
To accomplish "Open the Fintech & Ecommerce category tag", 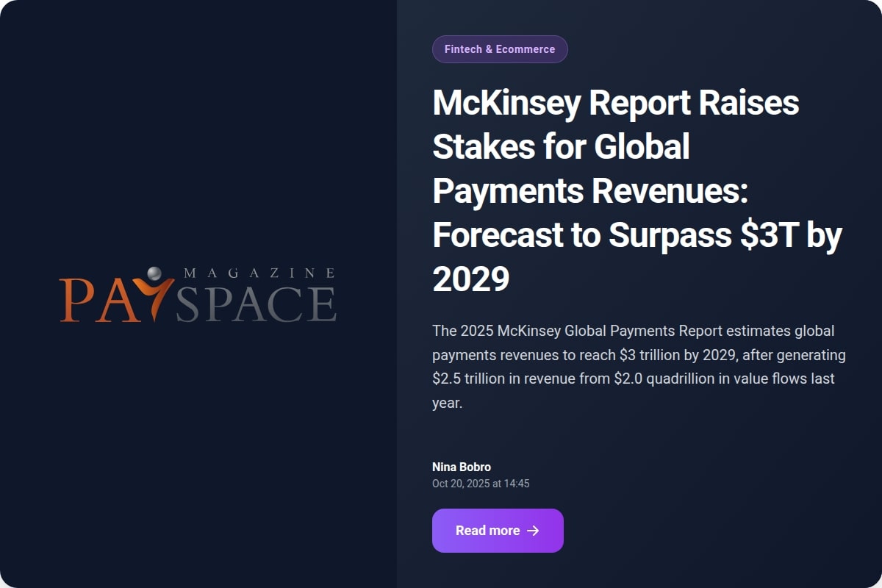I will (x=500, y=49).
